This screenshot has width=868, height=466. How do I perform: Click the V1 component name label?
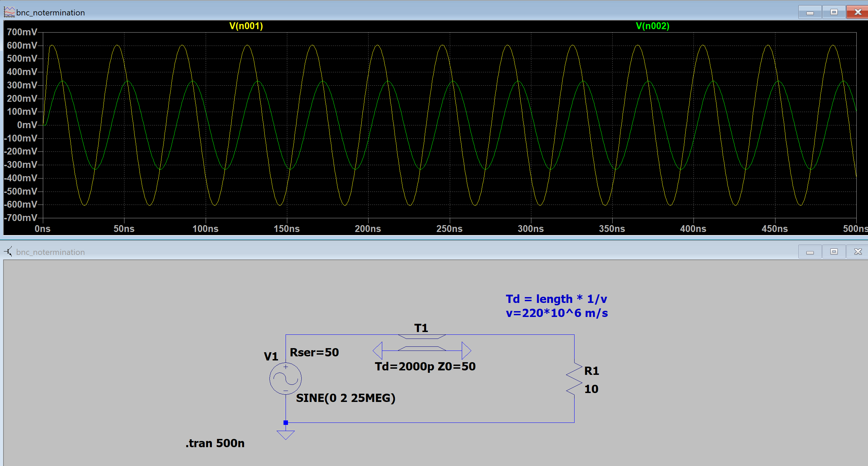pos(271,356)
